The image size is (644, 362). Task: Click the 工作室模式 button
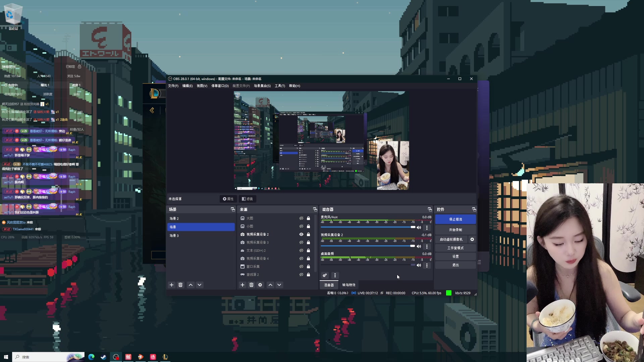tap(455, 248)
